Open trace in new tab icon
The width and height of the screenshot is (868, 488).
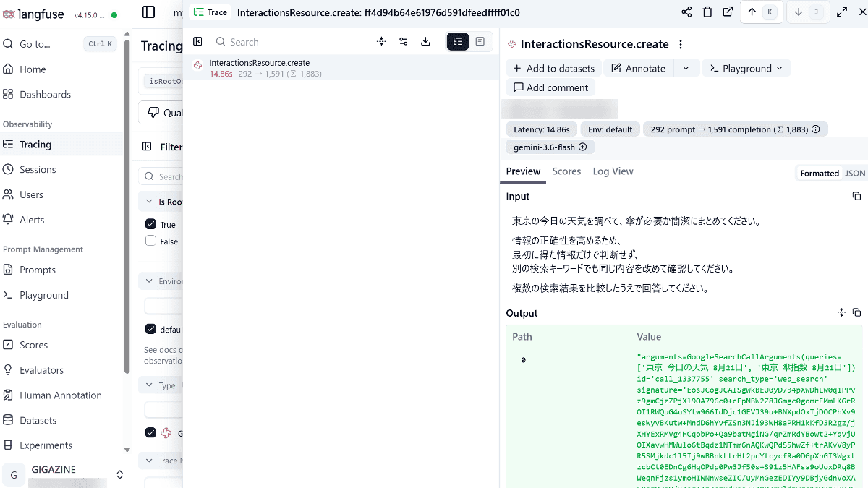(x=728, y=12)
